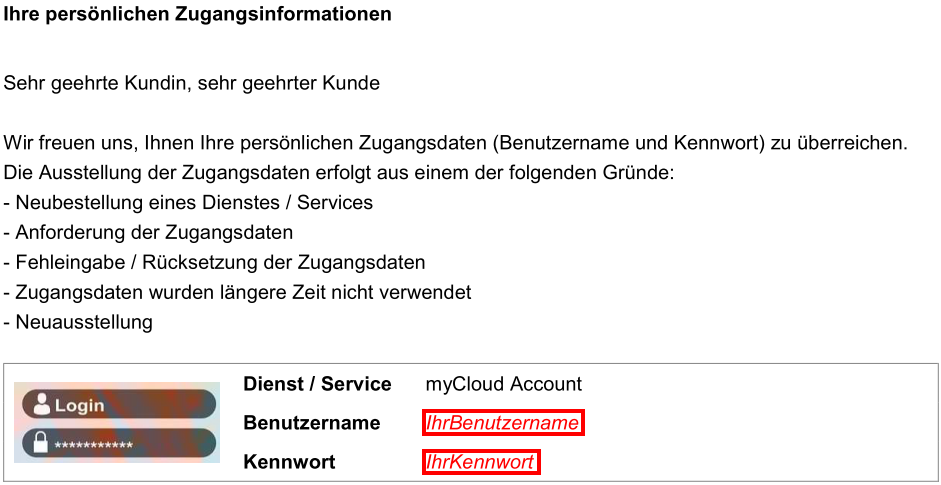
Task: Click the 'Sehr geehrte Kundin' greeting line
Action: [x=192, y=83]
